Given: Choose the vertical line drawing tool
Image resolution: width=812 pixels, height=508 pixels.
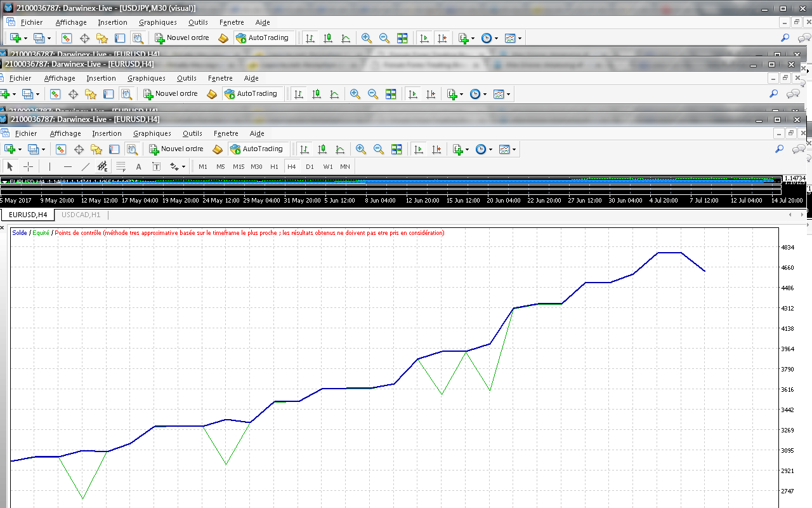Looking at the screenshot, I should point(49,166).
